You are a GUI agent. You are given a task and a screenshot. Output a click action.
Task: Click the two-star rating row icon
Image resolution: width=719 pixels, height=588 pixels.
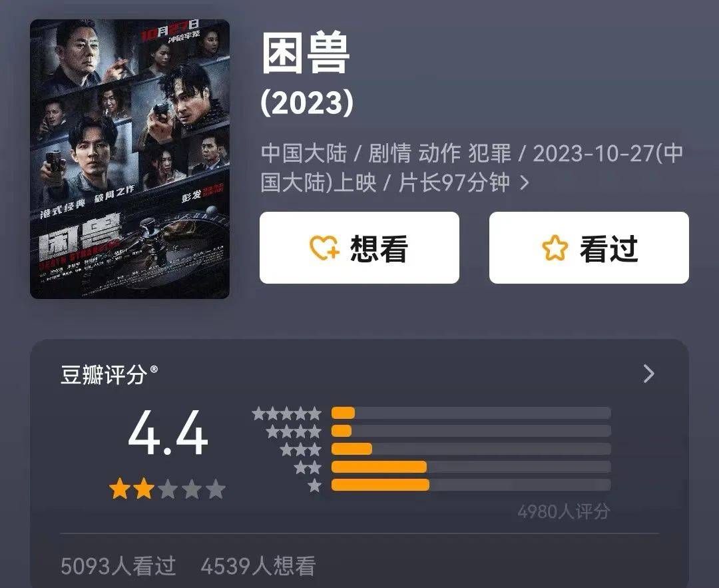[308, 467]
